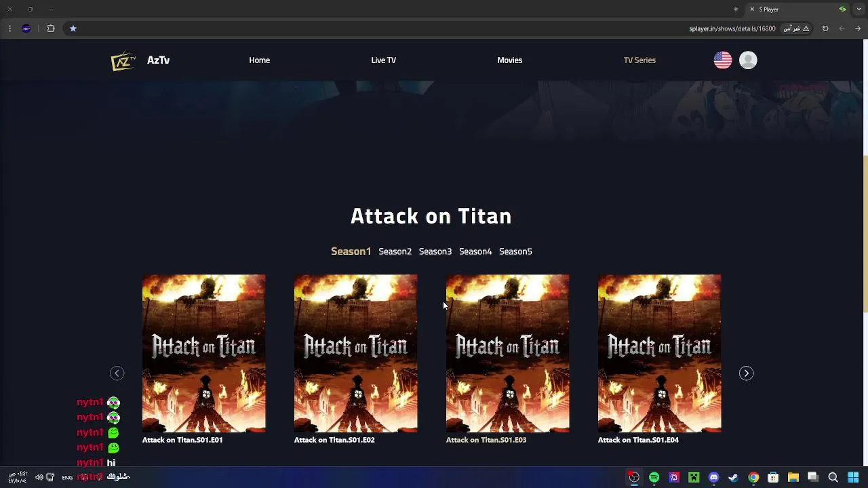Bookmark this page with the star icon
The height and width of the screenshot is (488, 868).
click(73, 28)
